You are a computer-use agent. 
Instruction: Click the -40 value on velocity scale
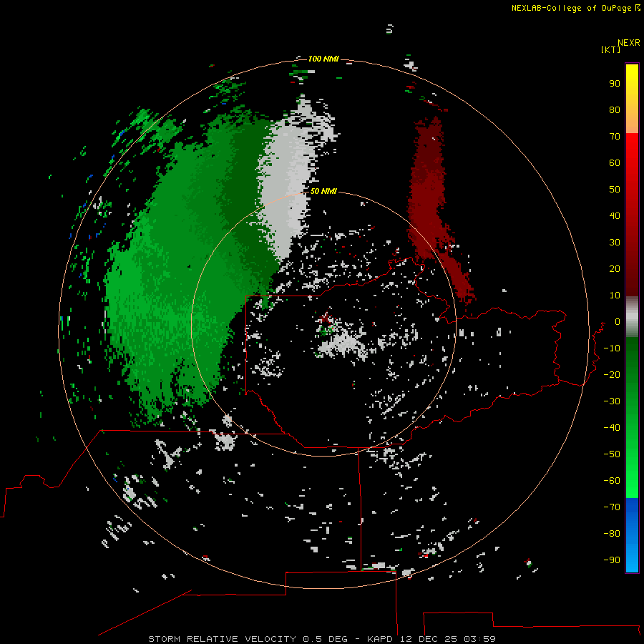point(612,428)
